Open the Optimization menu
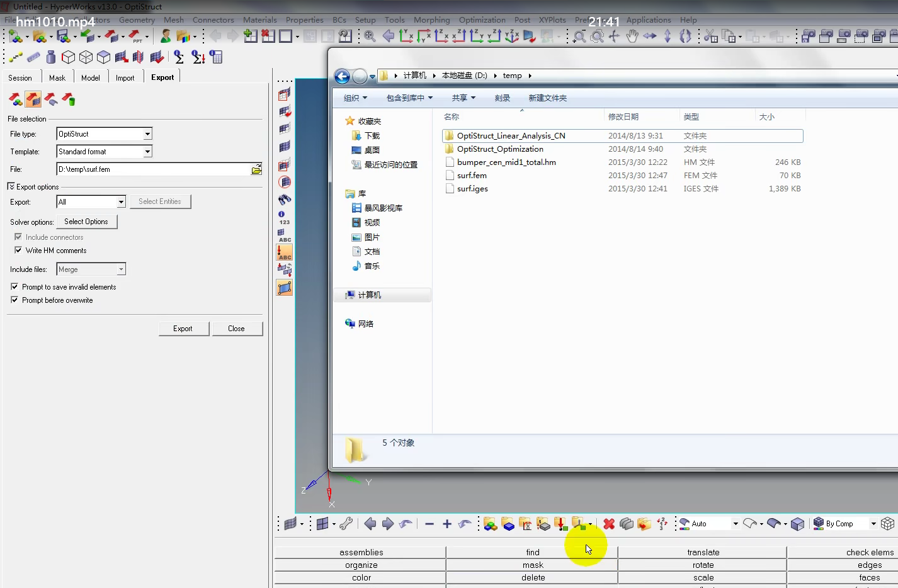 click(482, 20)
